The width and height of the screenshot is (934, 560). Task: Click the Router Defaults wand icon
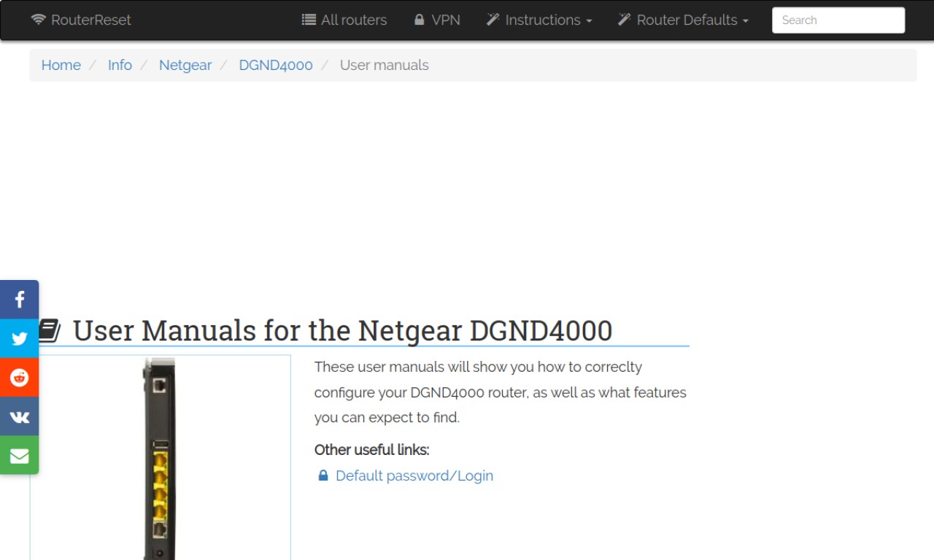pos(624,20)
